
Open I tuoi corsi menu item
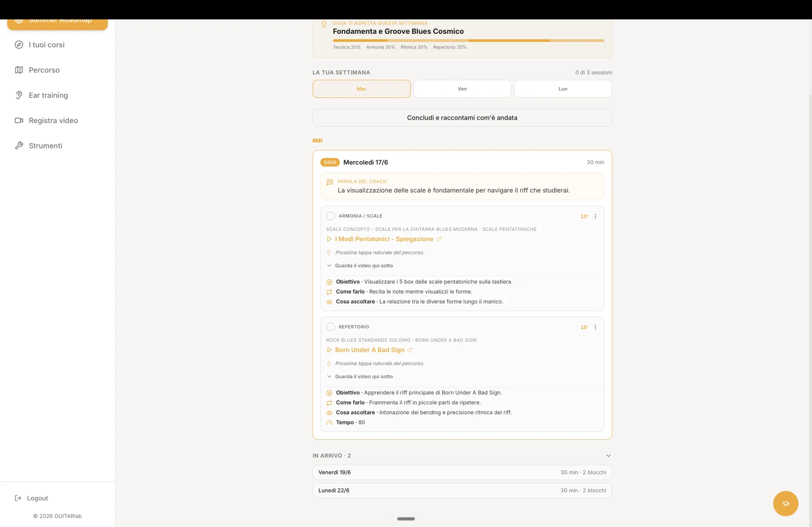(47, 45)
